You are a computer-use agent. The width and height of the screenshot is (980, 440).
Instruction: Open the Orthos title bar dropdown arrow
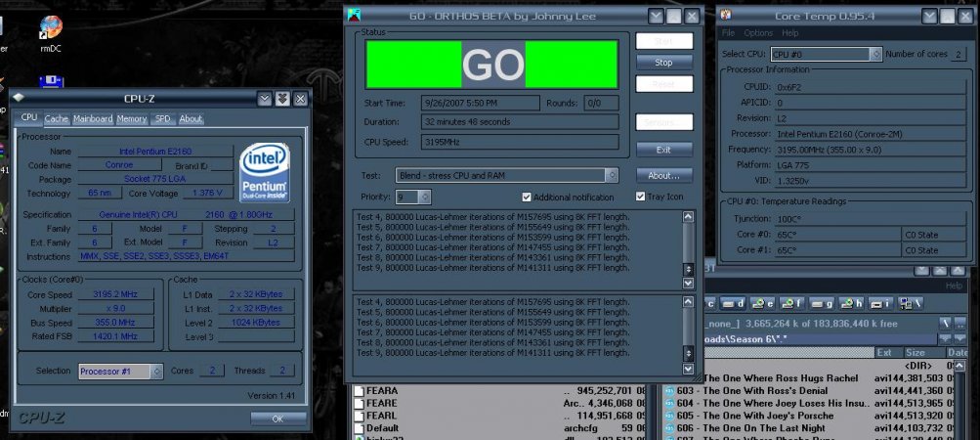point(655,17)
